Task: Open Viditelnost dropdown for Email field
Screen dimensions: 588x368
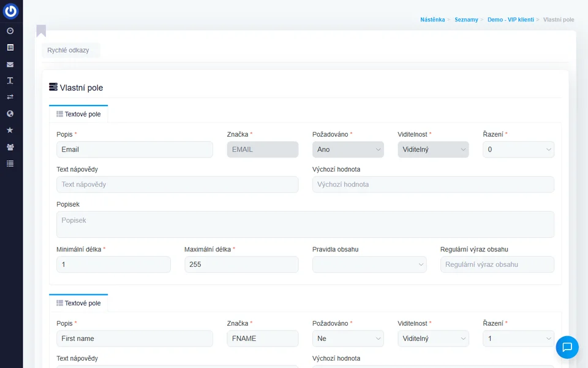Action: pyautogui.click(x=433, y=150)
